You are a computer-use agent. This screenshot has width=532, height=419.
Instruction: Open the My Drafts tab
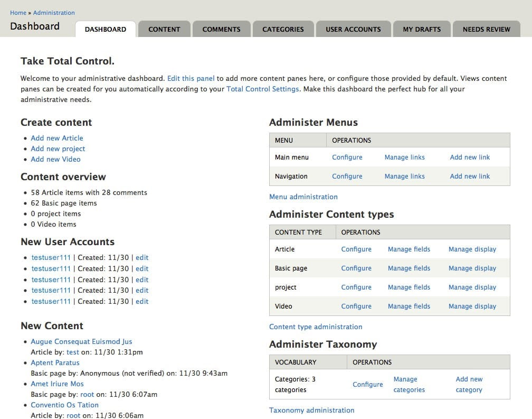(x=422, y=29)
